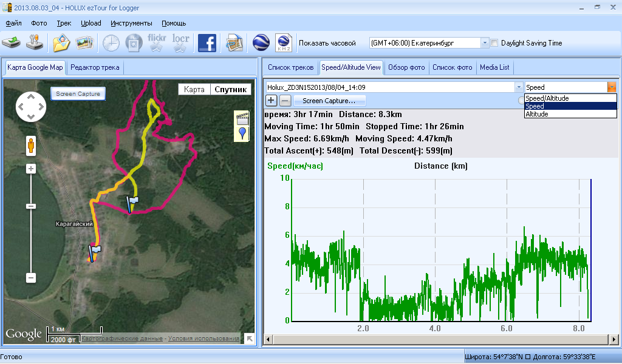Image resolution: width=622 pixels, height=364 pixels.
Task: Click the lower flag marker near Карагайский
Action: [94, 254]
